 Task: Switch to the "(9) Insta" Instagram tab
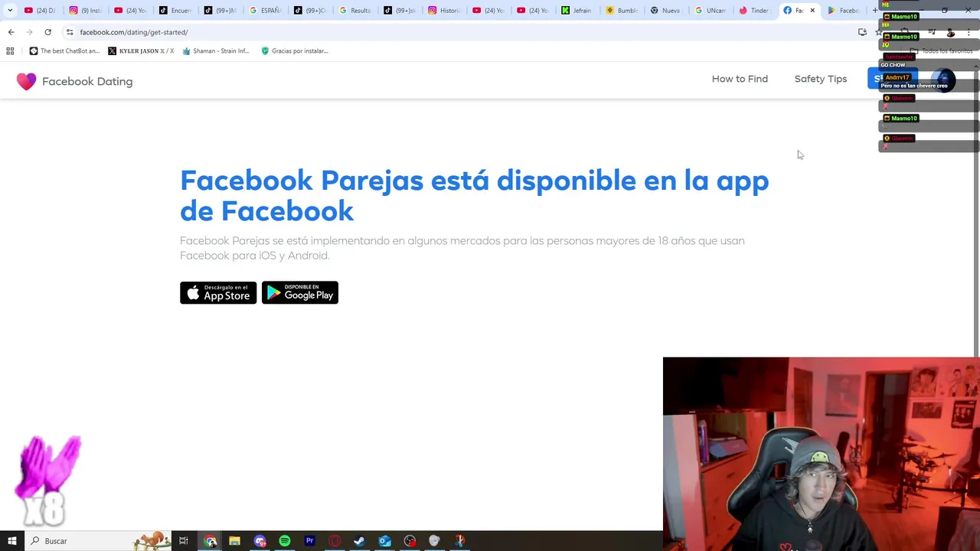coord(86,11)
